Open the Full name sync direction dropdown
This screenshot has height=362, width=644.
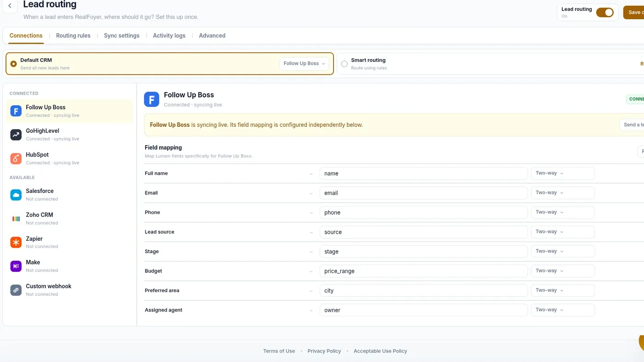563,173
